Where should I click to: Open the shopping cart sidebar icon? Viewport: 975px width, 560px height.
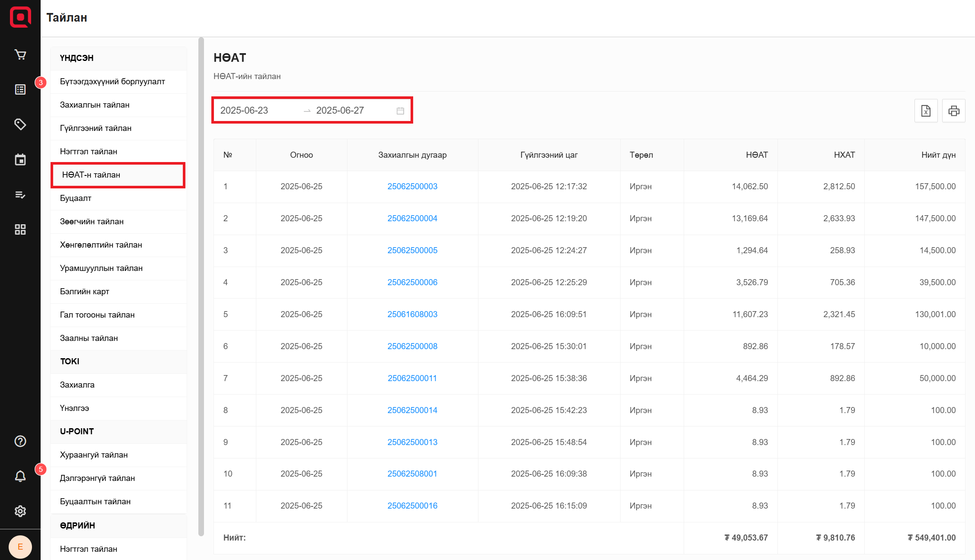point(20,54)
